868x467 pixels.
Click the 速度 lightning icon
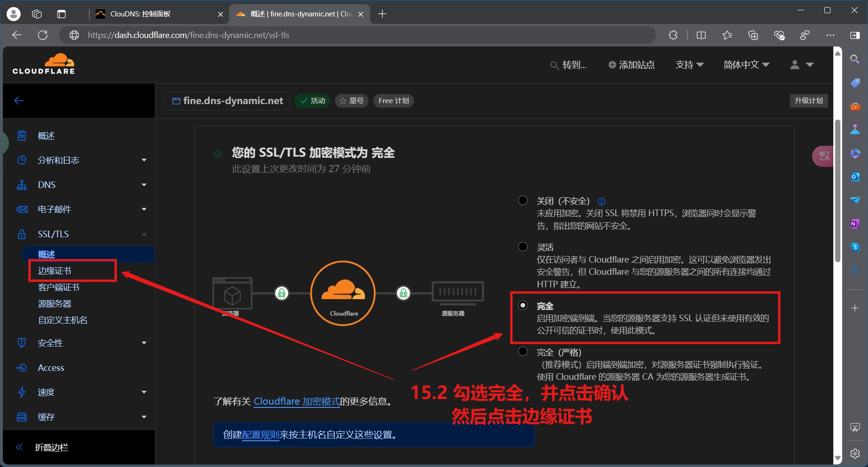coord(22,392)
